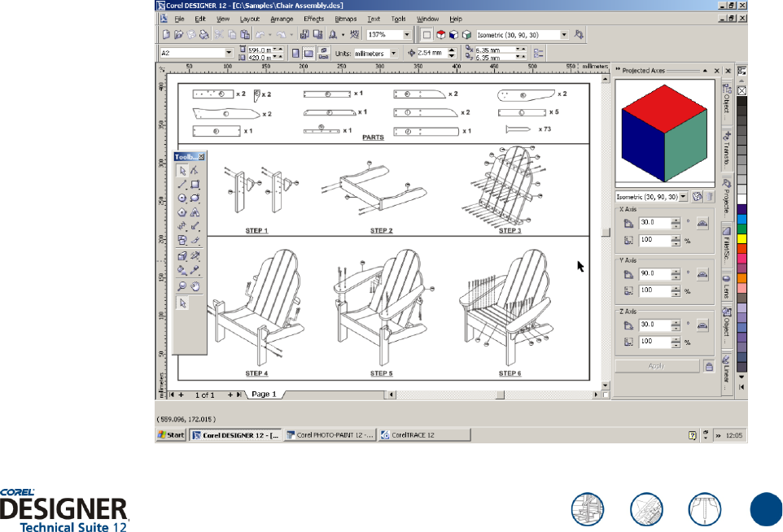Click the Open file icon
Image resolution: width=783 pixels, height=532 pixels.
[178, 34]
